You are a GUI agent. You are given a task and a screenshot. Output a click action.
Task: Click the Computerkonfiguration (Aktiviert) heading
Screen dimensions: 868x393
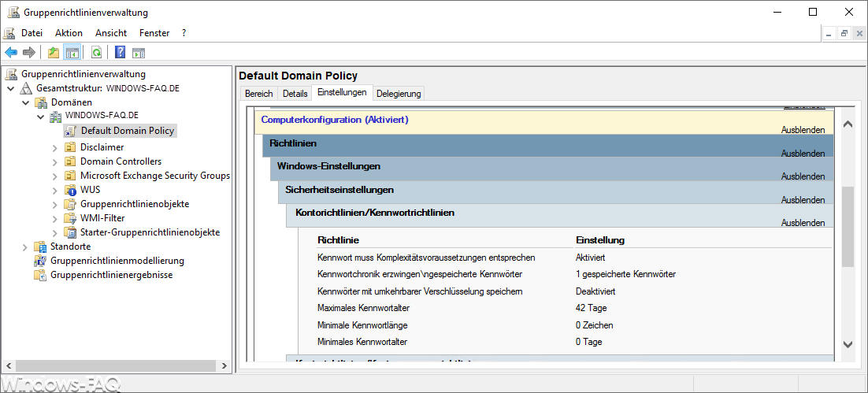coord(334,120)
